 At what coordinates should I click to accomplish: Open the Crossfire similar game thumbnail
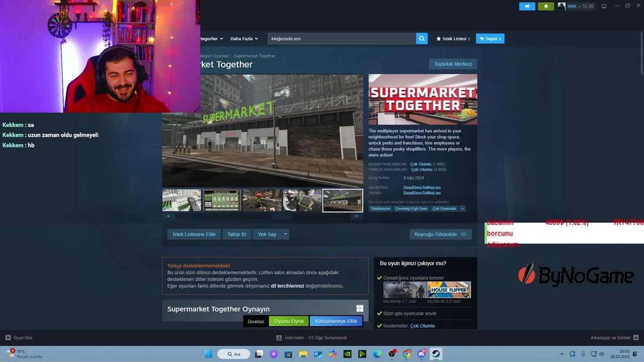point(405,290)
